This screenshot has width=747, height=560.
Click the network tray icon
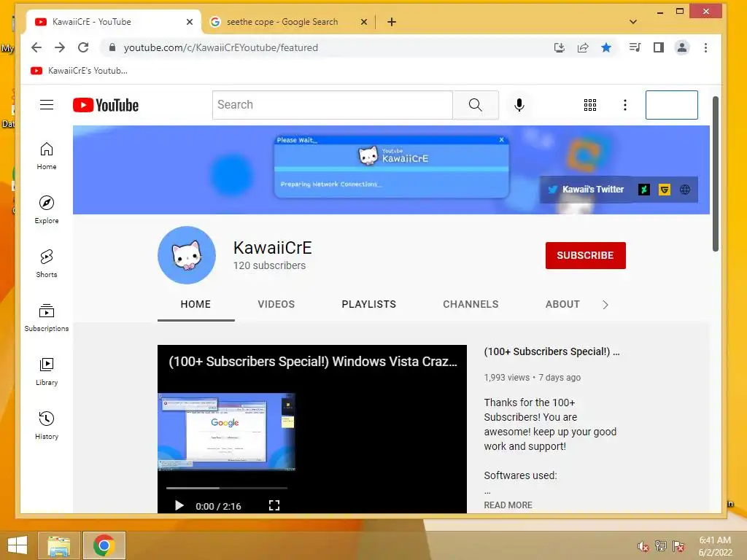point(661,546)
